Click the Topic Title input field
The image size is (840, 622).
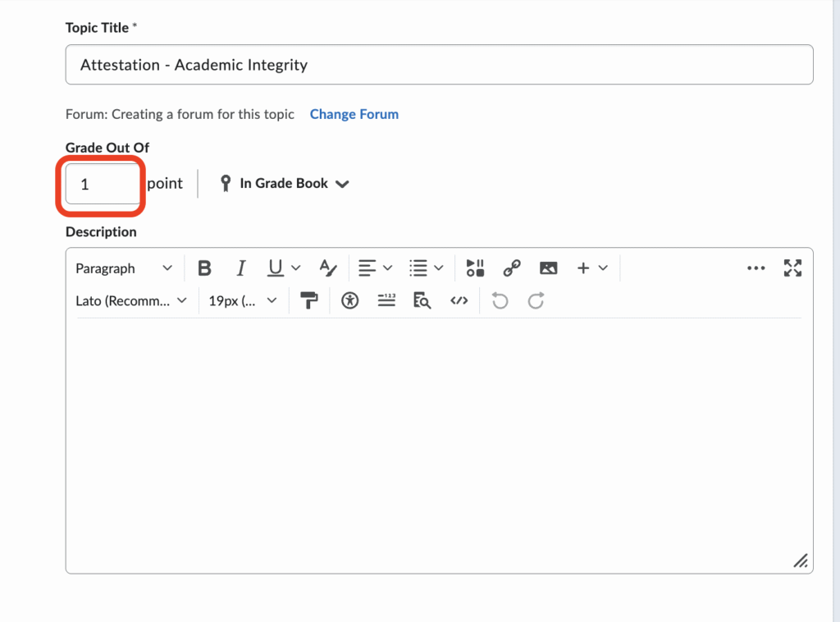(x=439, y=65)
